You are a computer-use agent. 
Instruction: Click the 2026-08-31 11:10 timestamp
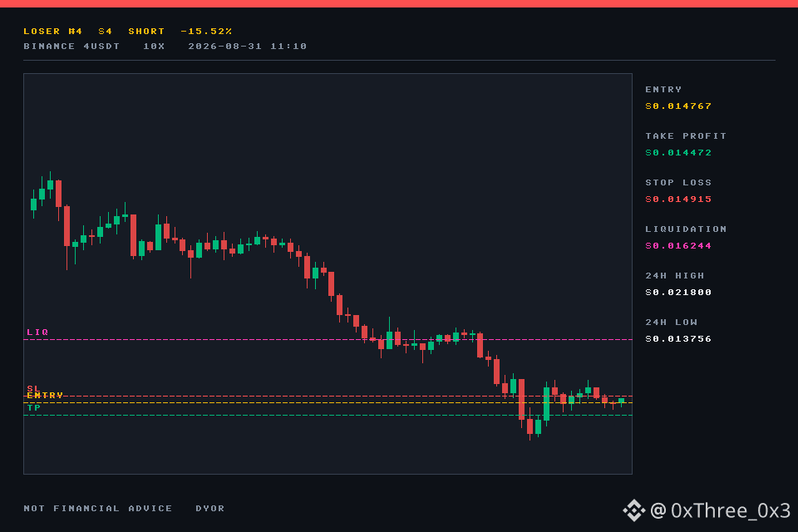[x=248, y=47]
